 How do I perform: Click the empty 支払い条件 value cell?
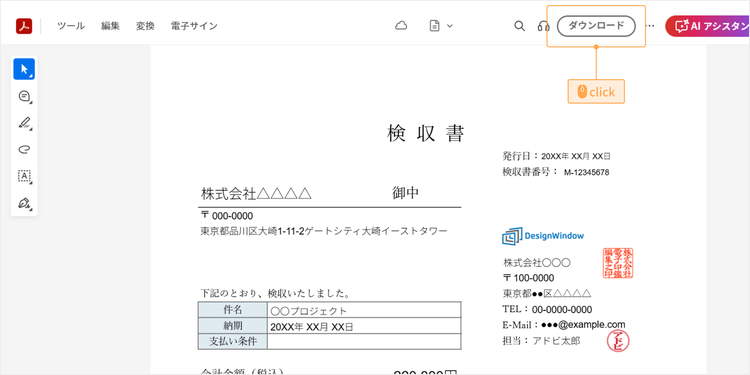pyautogui.click(x=364, y=342)
